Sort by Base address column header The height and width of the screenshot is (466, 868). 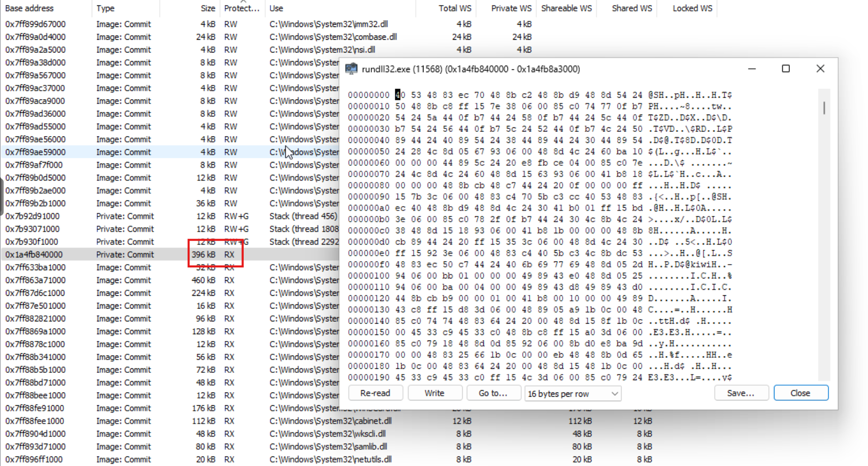coord(29,8)
